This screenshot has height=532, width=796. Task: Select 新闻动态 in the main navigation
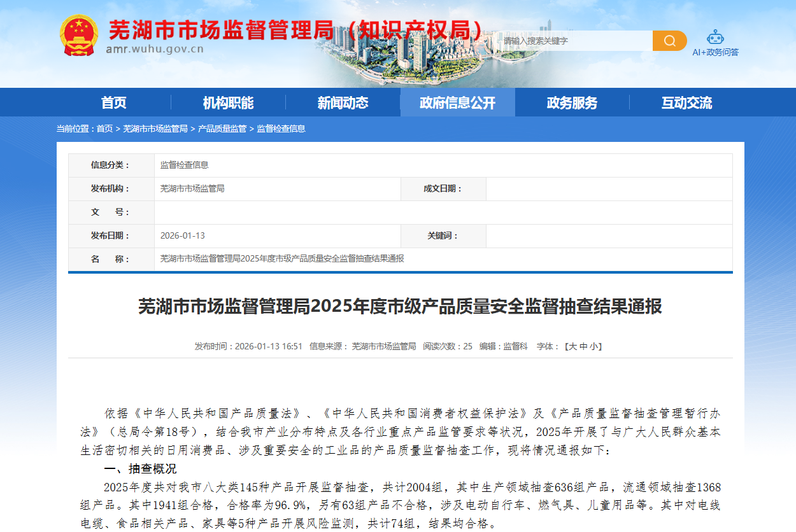coord(343,102)
